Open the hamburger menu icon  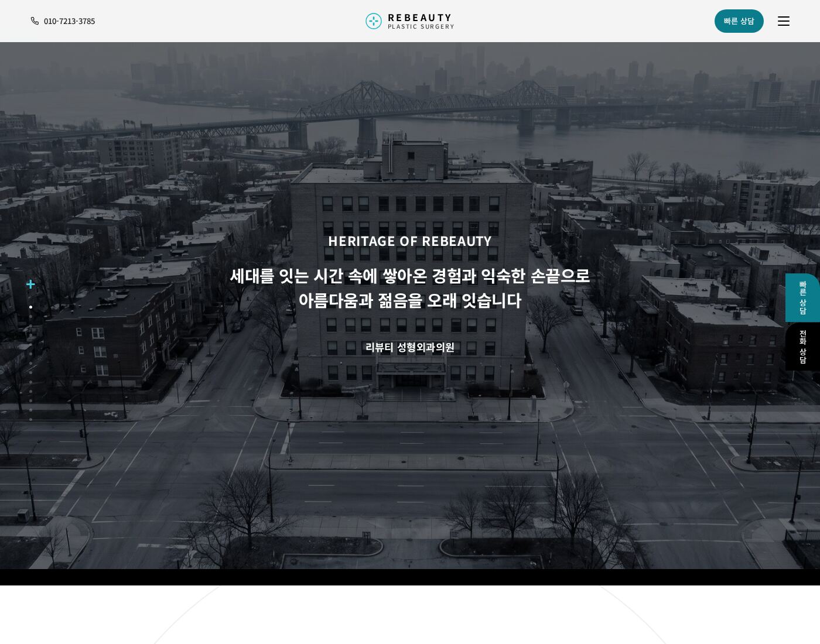coord(784,21)
